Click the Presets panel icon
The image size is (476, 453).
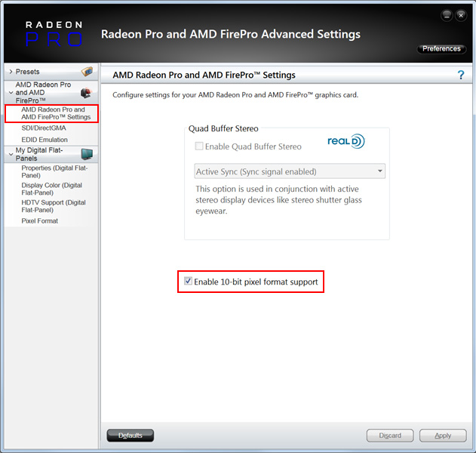87,72
